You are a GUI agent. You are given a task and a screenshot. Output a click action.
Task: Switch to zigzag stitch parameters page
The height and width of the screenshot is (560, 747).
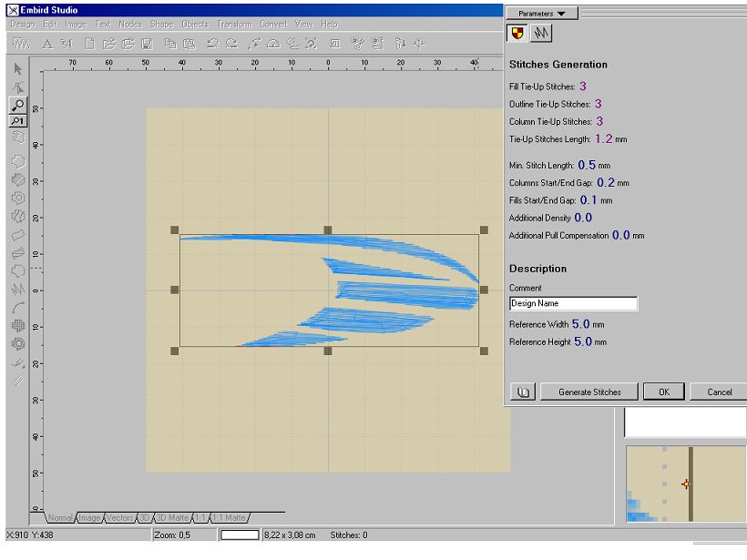click(541, 34)
